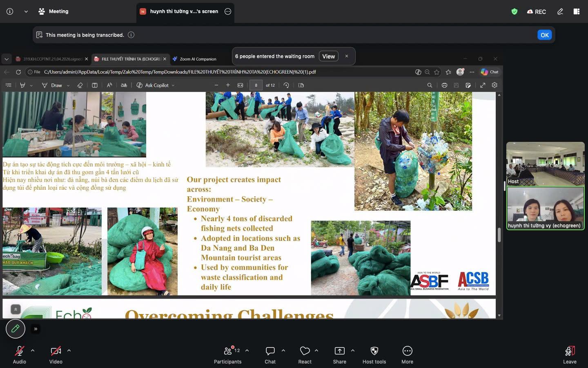Screen dimensions: 588x368
Task: Select the PDF eraser tool
Action: coord(80,85)
